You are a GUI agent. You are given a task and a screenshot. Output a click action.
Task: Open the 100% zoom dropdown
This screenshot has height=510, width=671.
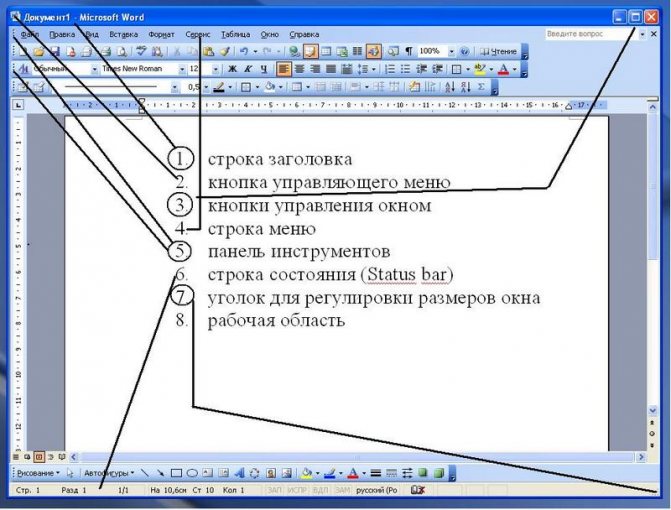(449, 51)
